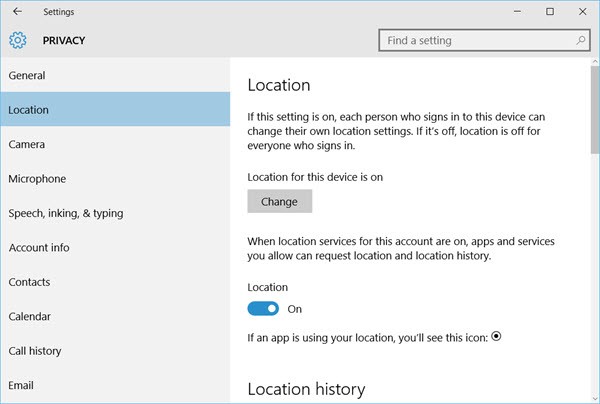Click the back arrow in title bar
Image resolution: width=600 pixels, height=404 pixels.
17,11
